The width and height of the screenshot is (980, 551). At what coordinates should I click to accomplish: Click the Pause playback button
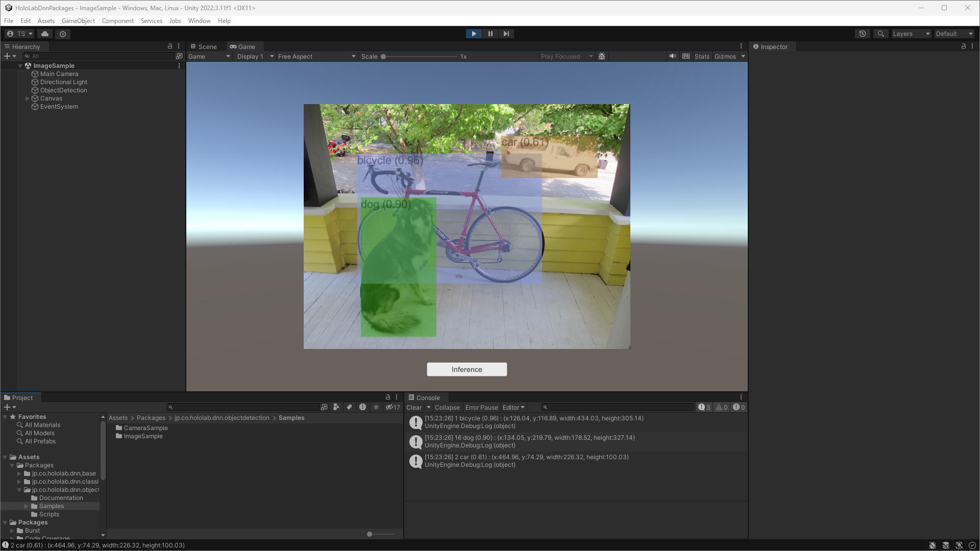pyautogui.click(x=490, y=34)
